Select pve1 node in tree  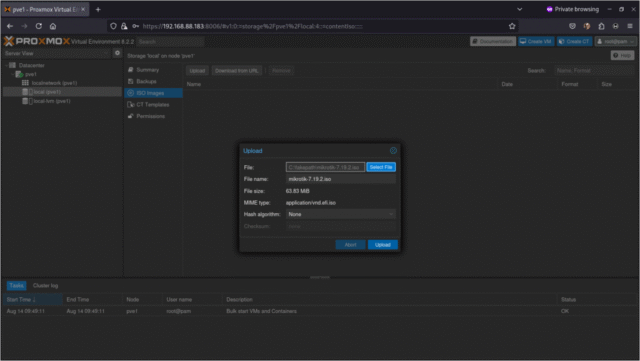31,74
